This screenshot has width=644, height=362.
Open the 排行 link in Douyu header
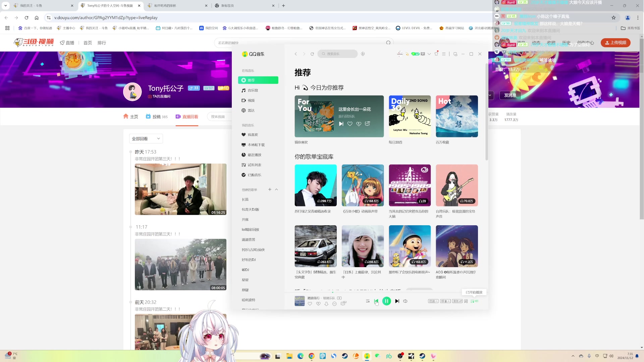pyautogui.click(x=102, y=43)
